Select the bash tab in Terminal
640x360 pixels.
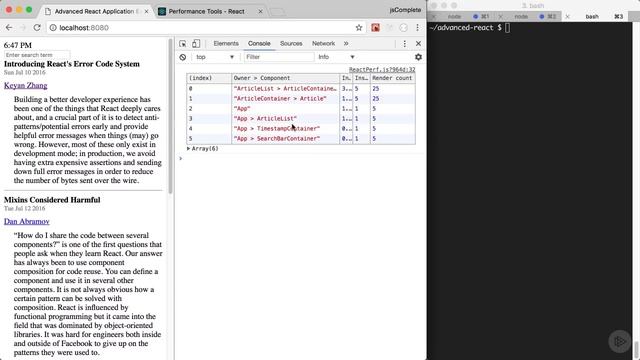[592, 16]
